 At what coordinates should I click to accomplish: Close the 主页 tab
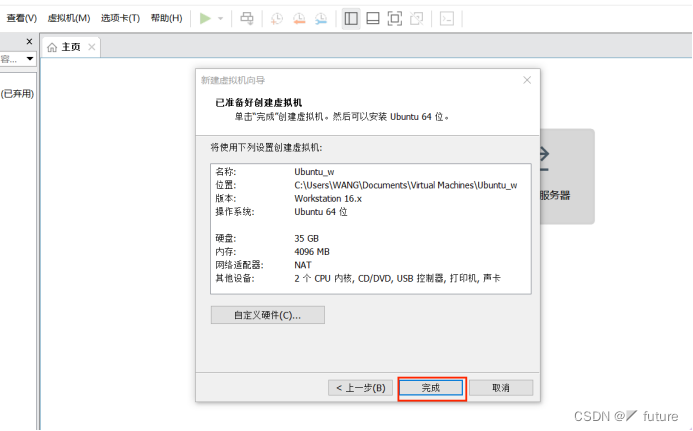[91, 47]
